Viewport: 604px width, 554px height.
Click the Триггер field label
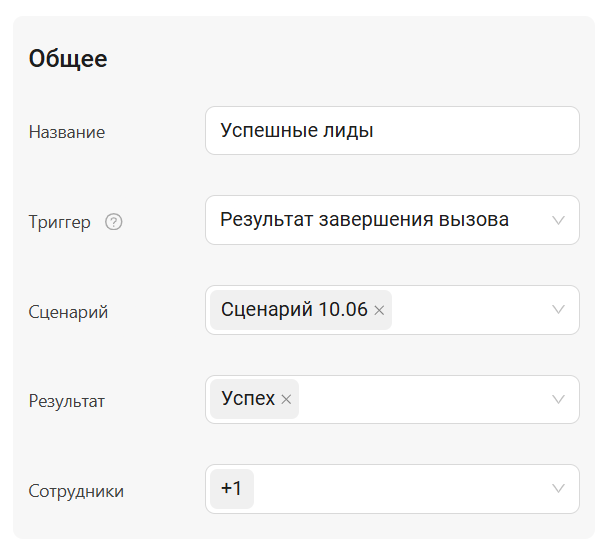click(60, 222)
